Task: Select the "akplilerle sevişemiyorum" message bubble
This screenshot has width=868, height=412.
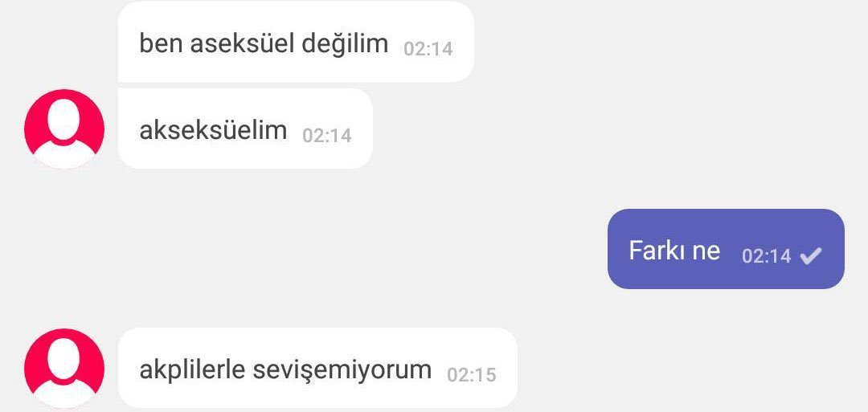Action: pos(317,369)
